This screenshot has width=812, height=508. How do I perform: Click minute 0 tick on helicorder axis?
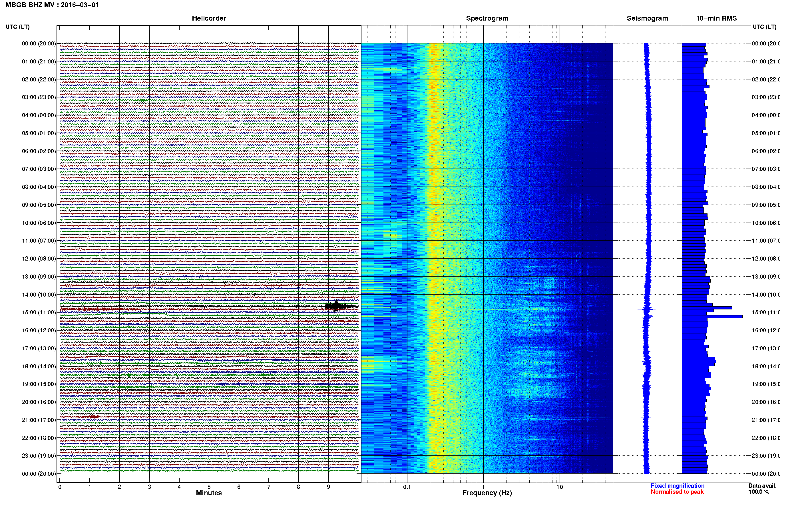click(60, 487)
